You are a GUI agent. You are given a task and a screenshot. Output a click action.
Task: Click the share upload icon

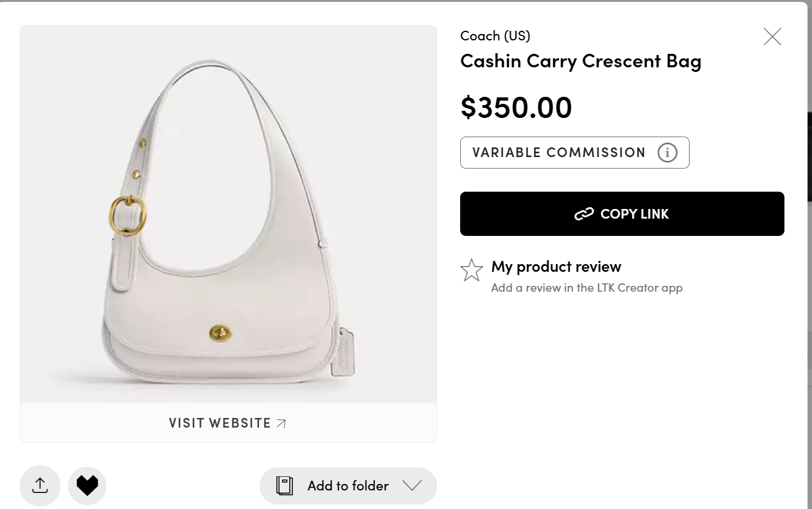pos(40,486)
